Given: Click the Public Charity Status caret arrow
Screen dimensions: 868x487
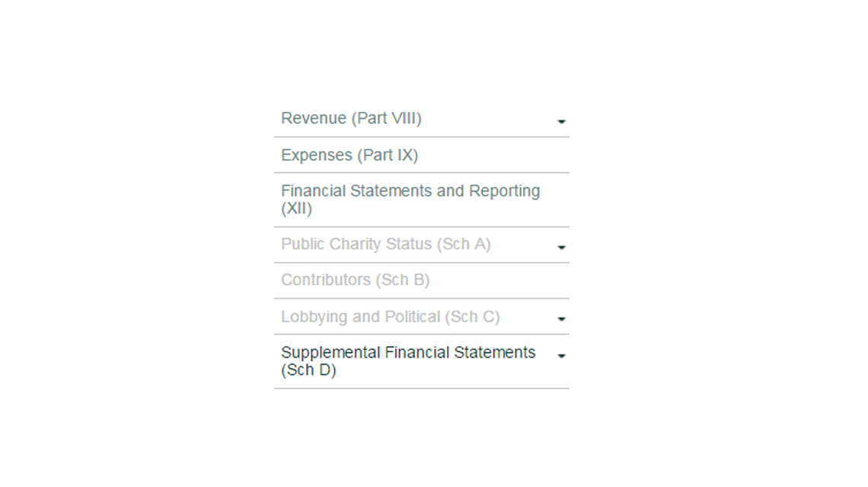Looking at the screenshot, I should pyautogui.click(x=561, y=247).
